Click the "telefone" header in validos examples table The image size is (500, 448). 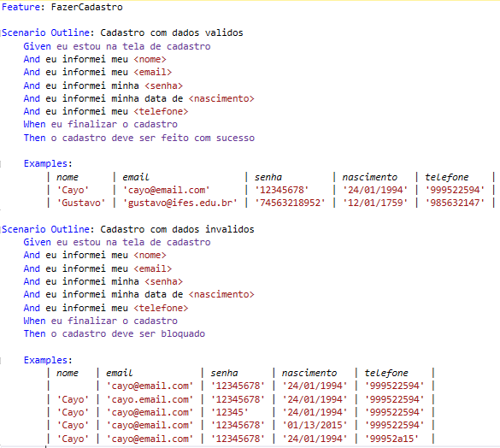coord(447,178)
